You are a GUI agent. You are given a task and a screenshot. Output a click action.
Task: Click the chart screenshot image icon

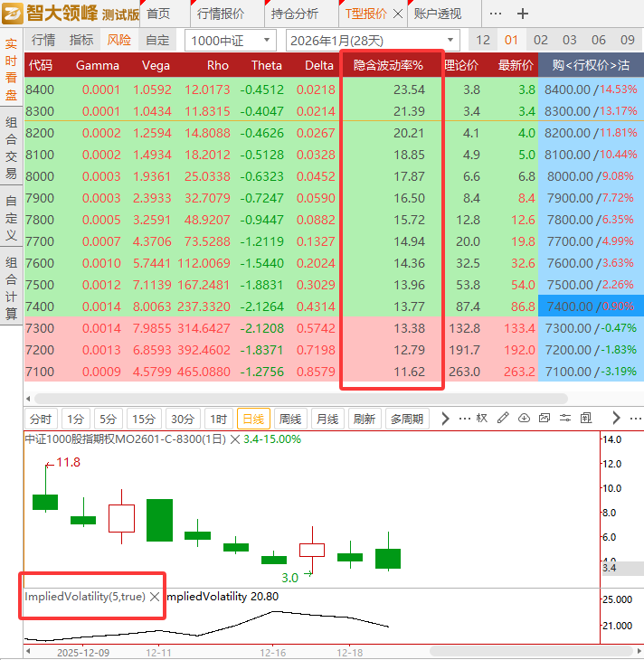(545, 419)
